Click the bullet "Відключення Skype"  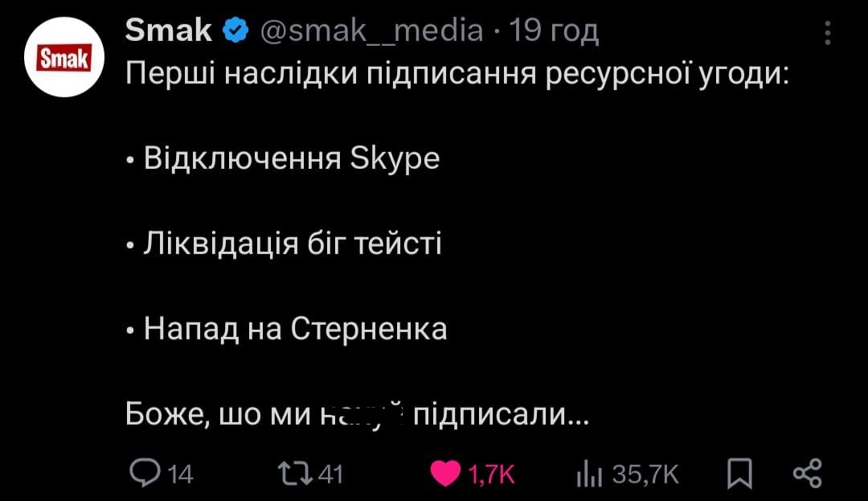291,158
